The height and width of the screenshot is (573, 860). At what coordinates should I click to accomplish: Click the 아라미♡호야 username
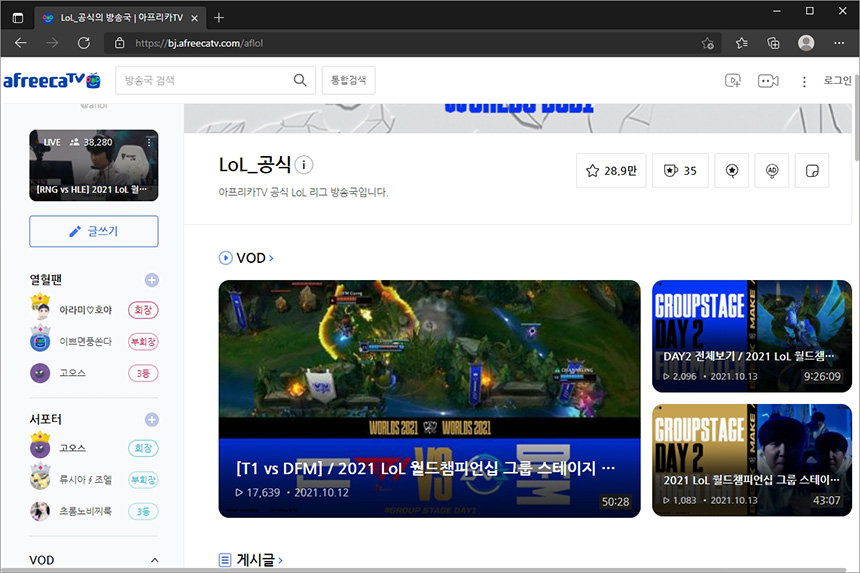(86, 310)
